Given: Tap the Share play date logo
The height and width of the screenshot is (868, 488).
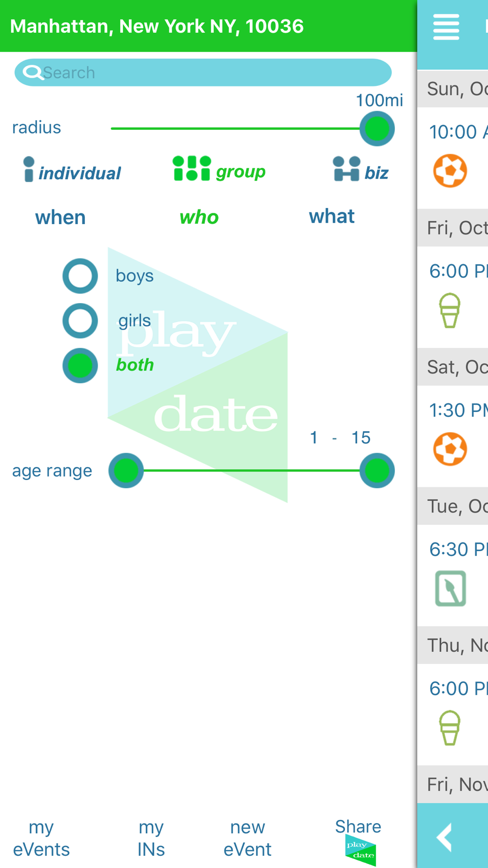Looking at the screenshot, I should coord(360,850).
